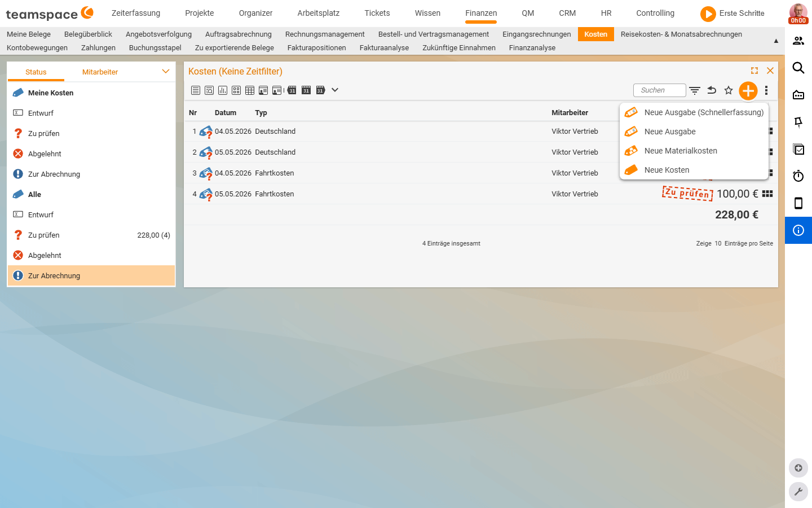The image size is (812, 508).
Task: Switch to the table view icon
Action: (250, 90)
